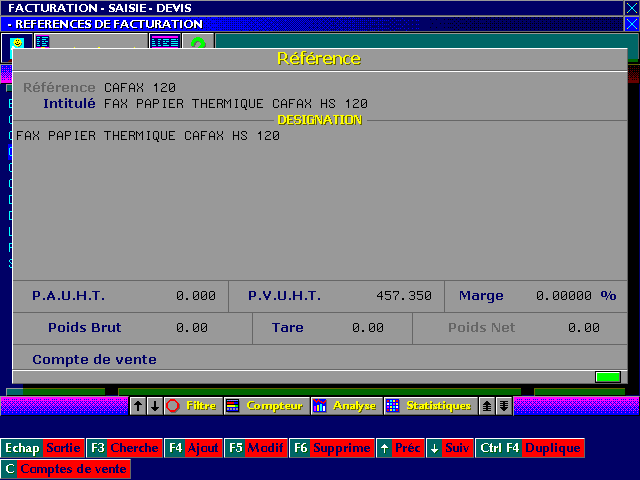The width and height of the screenshot is (640, 480).
Task: Click the up arrow navigation icon beside Filtre
Action: pos(138,406)
